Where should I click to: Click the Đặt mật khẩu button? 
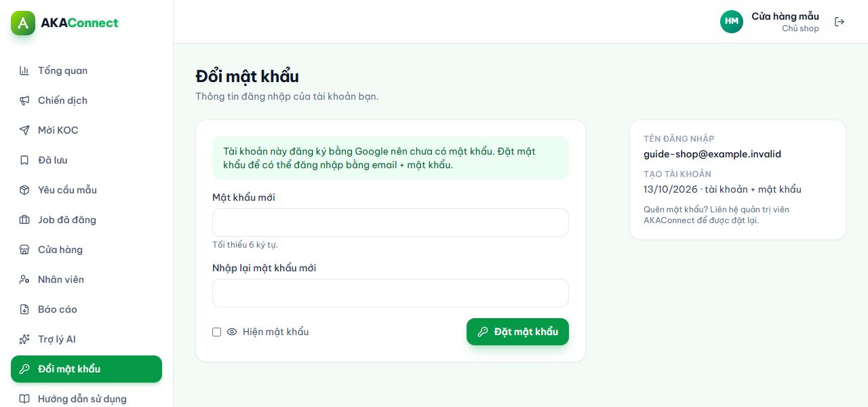(x=517, y=332)
